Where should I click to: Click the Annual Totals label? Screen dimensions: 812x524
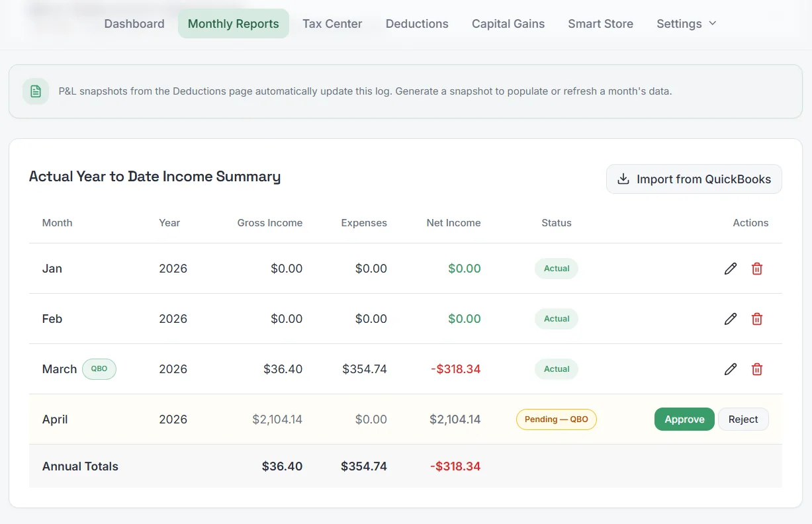click(x=80, y=466)
